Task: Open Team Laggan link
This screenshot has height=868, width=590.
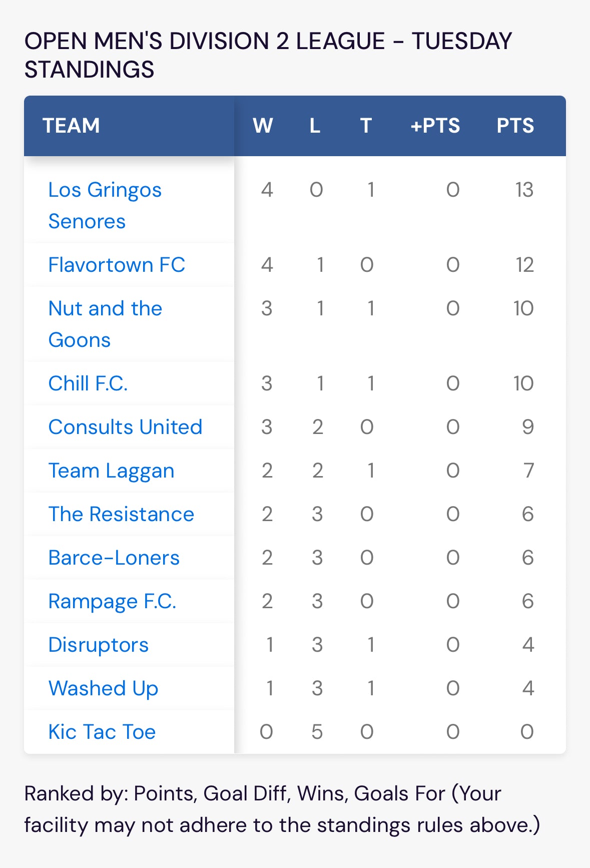Action: point(111,471)
